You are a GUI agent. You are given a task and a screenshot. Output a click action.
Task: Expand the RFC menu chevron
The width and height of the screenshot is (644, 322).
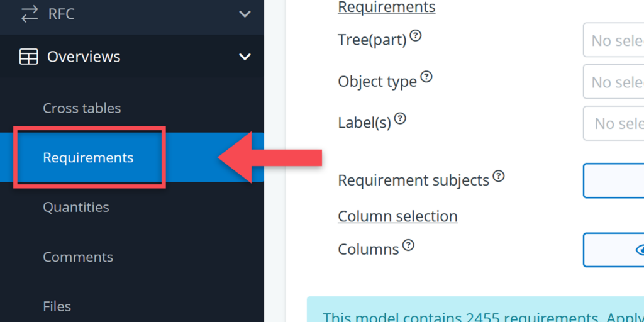(x=245, y=14)
